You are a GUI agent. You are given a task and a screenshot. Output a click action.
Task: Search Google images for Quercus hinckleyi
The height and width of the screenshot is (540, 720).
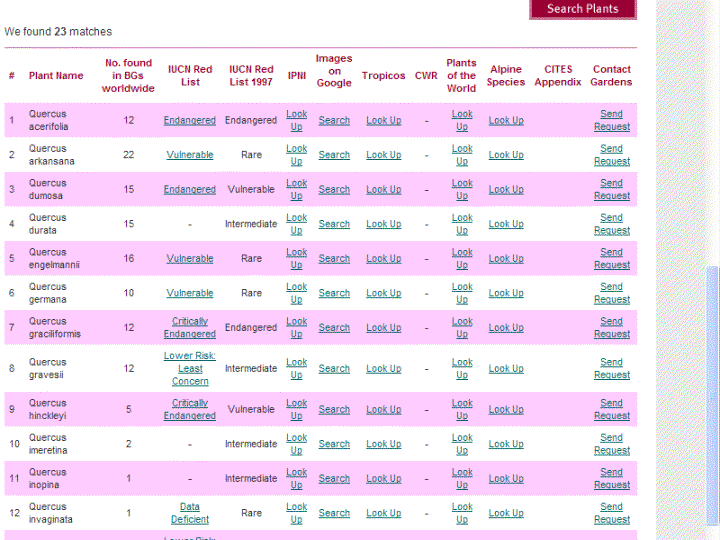tap(334, 409)
